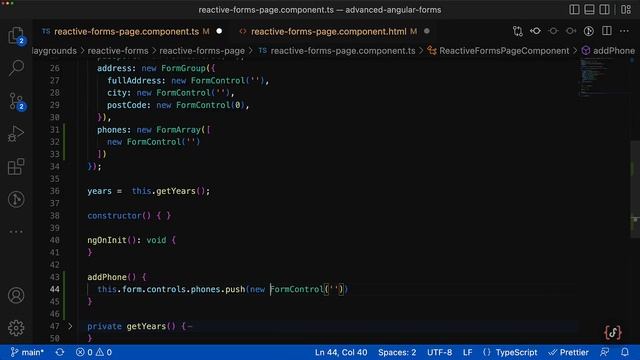Click on 'years = this.getYears();' line
Image resolution: width=640 pixels, height=360 pixels.
coord(149,191)
